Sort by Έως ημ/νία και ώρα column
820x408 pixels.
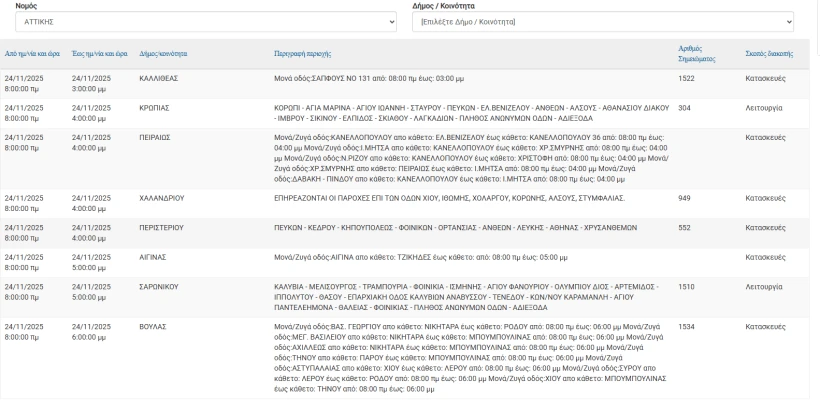99,54
